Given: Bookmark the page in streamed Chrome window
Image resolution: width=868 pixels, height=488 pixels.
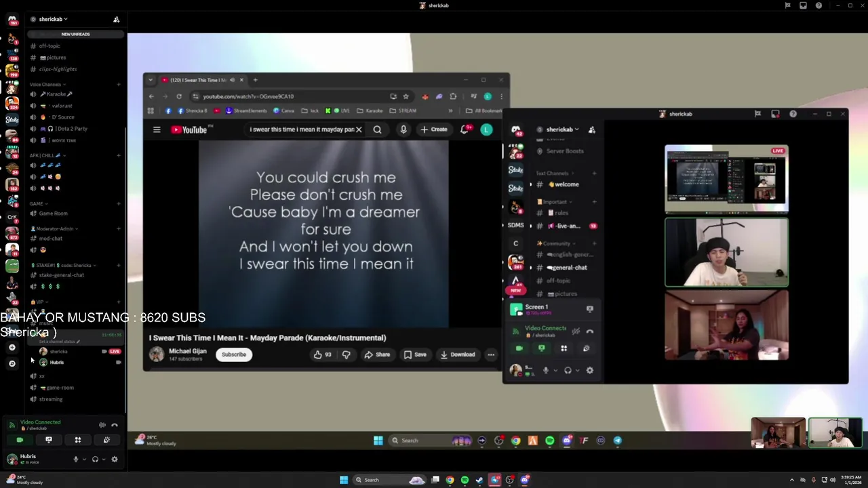Looking at the screenshot, I should point(406,96).
